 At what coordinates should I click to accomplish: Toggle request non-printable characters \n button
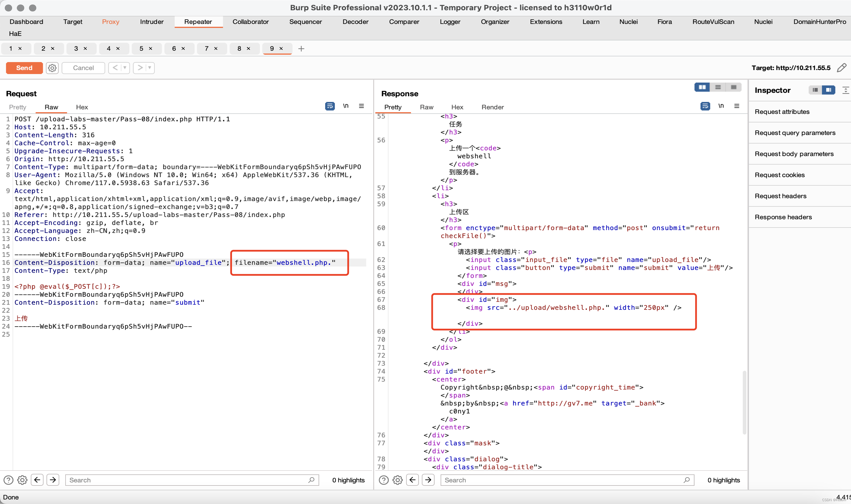click(346, 106)
